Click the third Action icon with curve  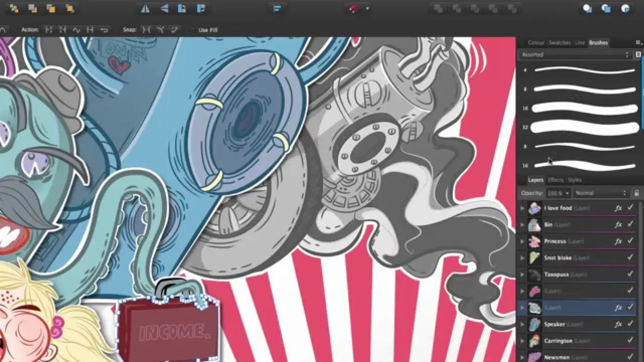click(x=76, y=30)
